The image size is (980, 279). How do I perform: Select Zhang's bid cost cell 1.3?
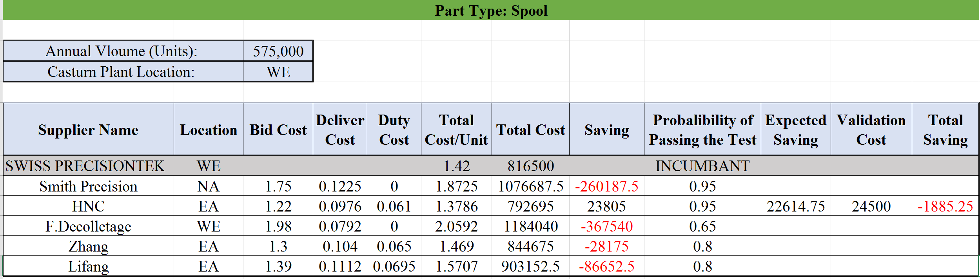pos(278,246)
